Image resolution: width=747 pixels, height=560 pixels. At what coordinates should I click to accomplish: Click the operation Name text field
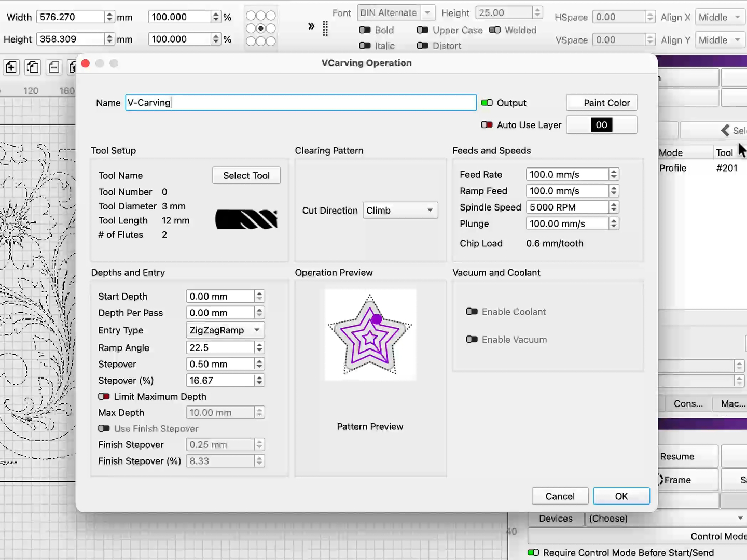(x=301, y=103)
